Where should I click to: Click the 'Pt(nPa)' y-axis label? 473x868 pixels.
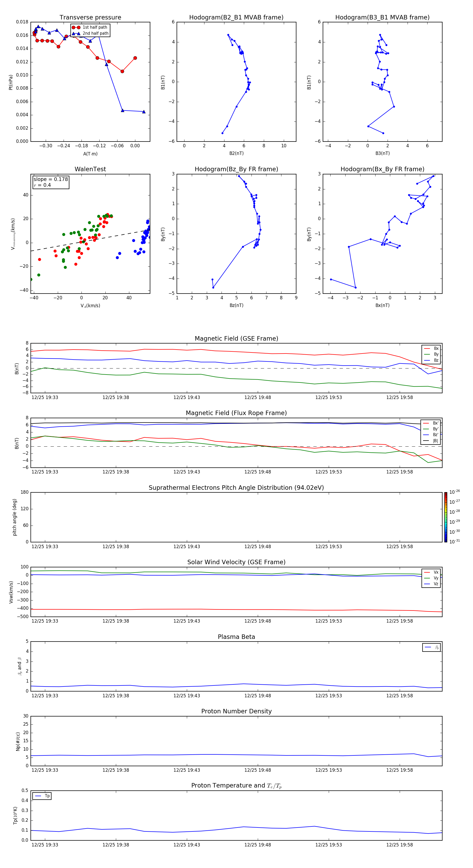coord(11,82)
